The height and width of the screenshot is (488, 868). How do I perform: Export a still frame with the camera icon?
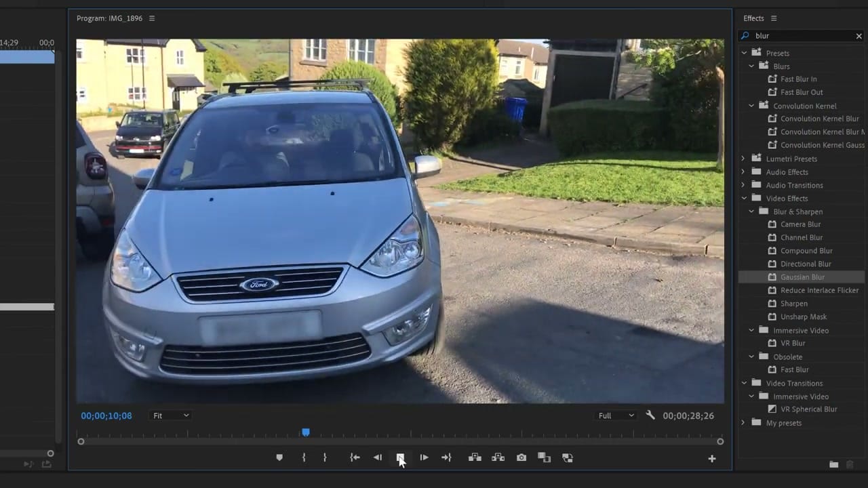pos(521,457)
